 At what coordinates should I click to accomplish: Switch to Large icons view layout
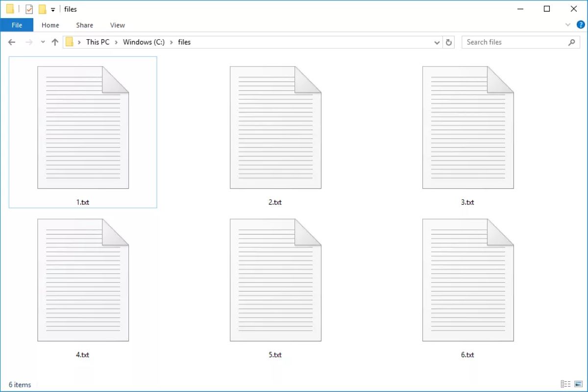[578, 384]
